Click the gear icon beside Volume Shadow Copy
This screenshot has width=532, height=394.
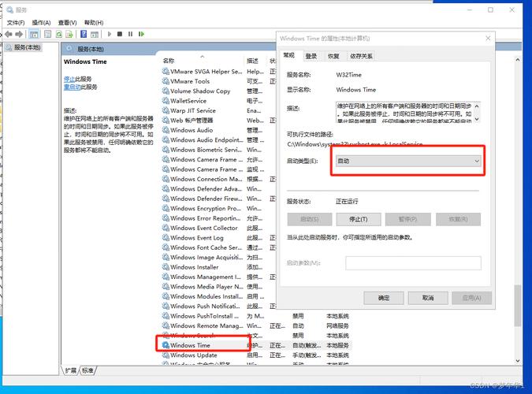(x=166, y=91)
